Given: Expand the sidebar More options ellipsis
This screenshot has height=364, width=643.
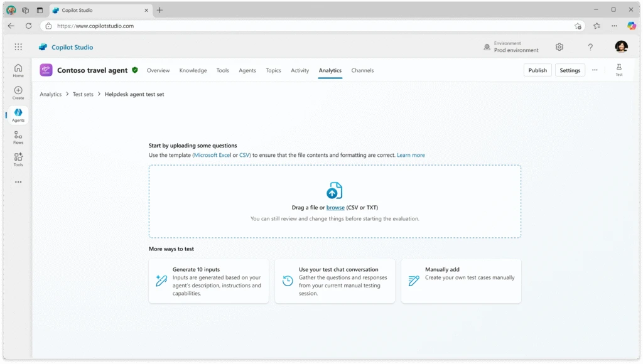Looking at the screenshot, I should point(18,181).
